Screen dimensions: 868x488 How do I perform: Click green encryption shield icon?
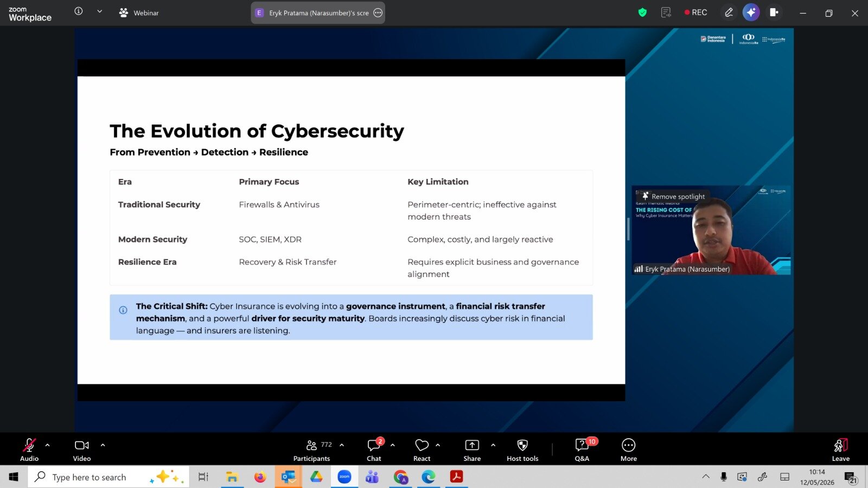coord(643,12)
